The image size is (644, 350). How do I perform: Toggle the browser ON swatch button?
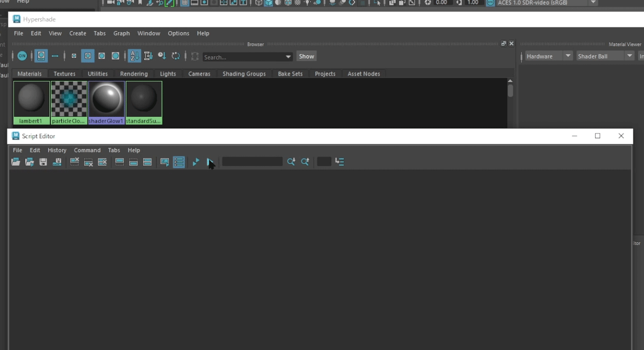click(x=22, y=56)
